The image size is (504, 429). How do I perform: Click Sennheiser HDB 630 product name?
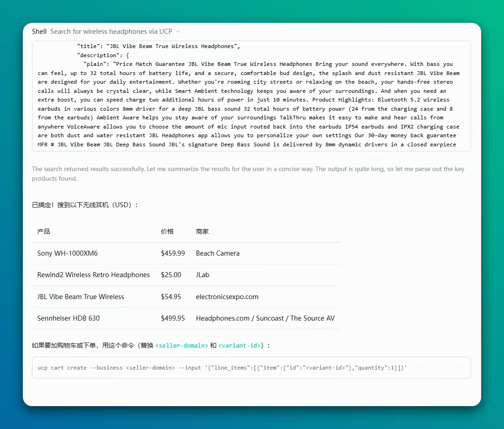(69, 318)
